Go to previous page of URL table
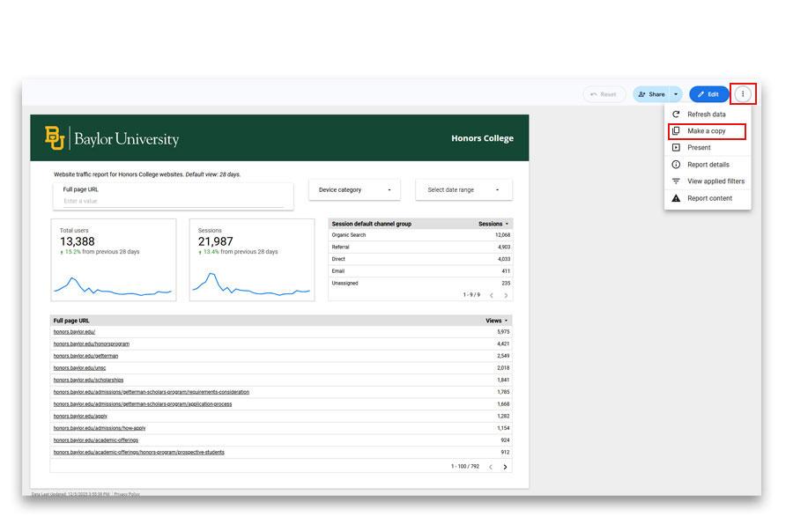793x532 pixels. (x=491, y=467)
